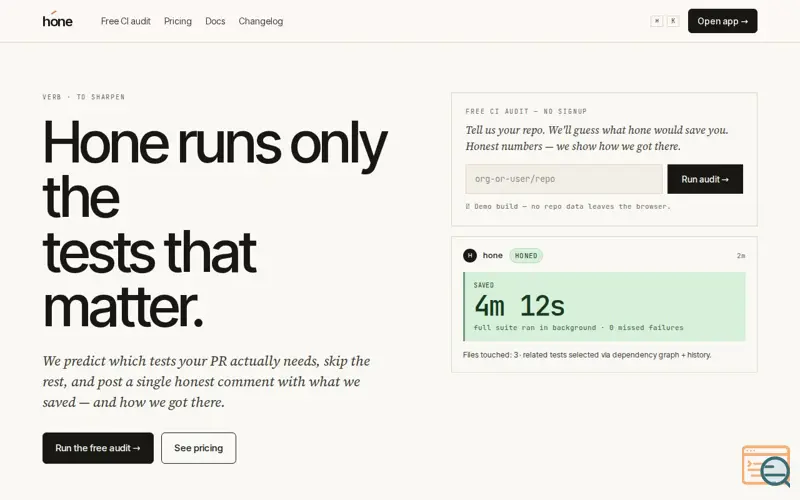Open the magnifier widget icon at bottom right
Image resolution: width=800 pixels, height=500 pixels.
pyautogui.click(x=766, y=465)
